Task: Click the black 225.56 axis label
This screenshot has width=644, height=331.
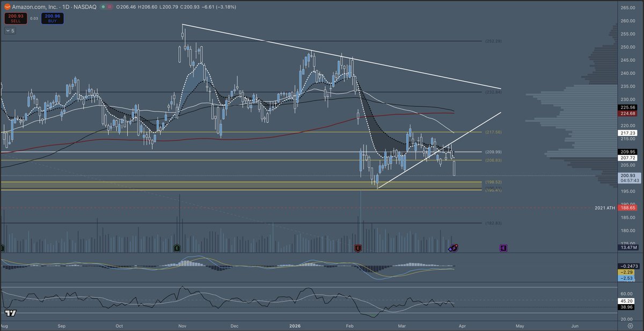Action: [627, 107]
